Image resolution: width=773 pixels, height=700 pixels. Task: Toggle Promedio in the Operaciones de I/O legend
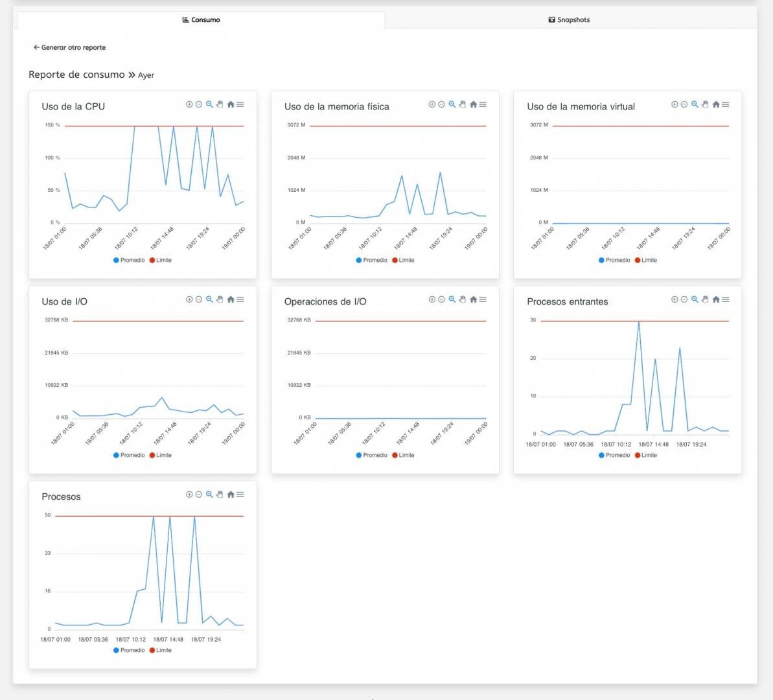tap(372, 455)
